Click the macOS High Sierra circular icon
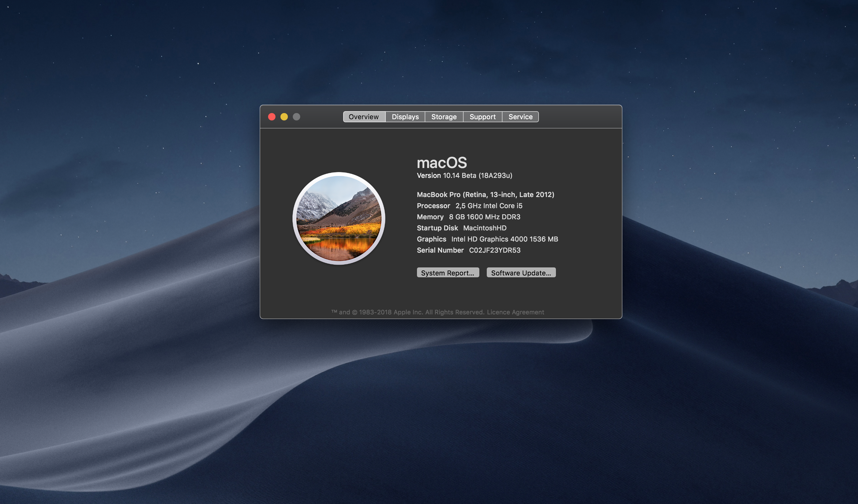 (339, 218)
